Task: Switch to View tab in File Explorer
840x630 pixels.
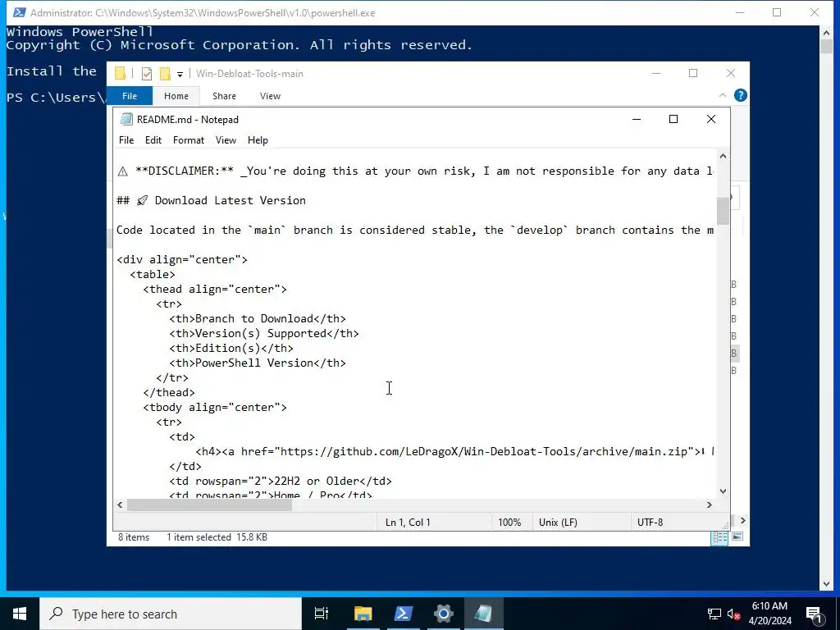Action: (x=270, y=96)
